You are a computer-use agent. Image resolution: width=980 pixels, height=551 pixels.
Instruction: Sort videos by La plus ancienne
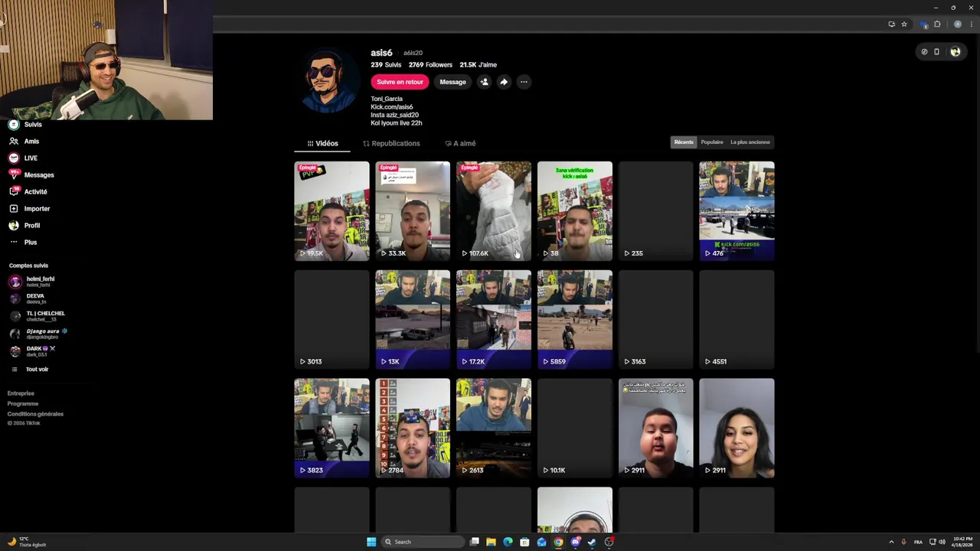click(750, 142)
